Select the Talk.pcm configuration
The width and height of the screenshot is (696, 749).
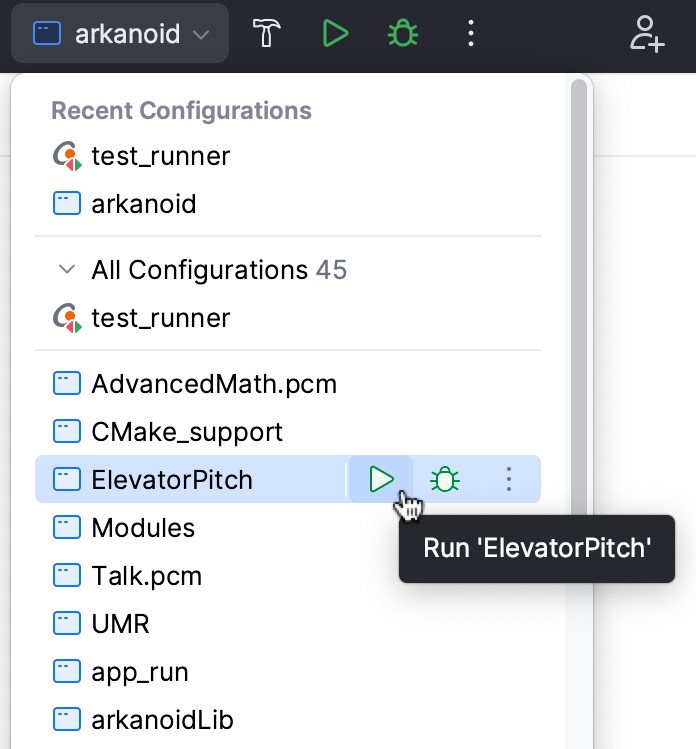(146, 576)
